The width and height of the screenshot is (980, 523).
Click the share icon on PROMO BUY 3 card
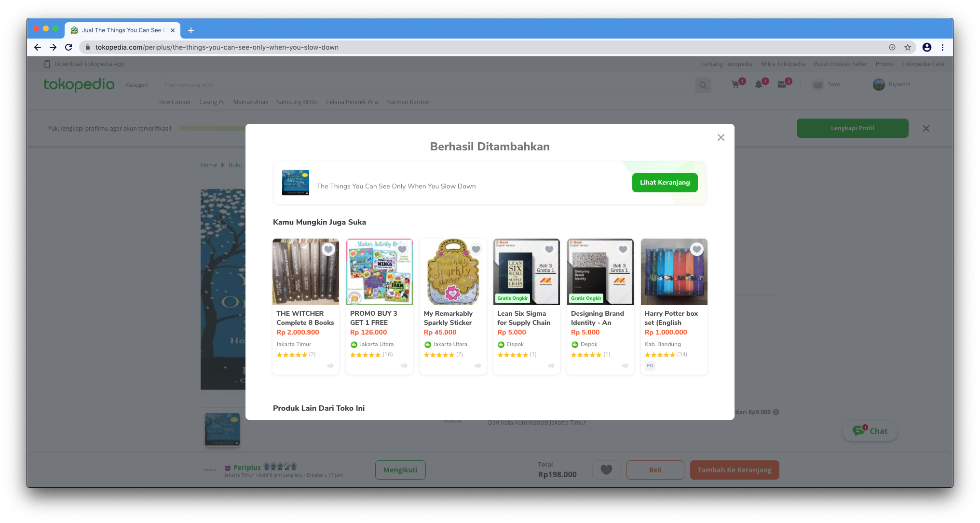(x=404, y=366)
